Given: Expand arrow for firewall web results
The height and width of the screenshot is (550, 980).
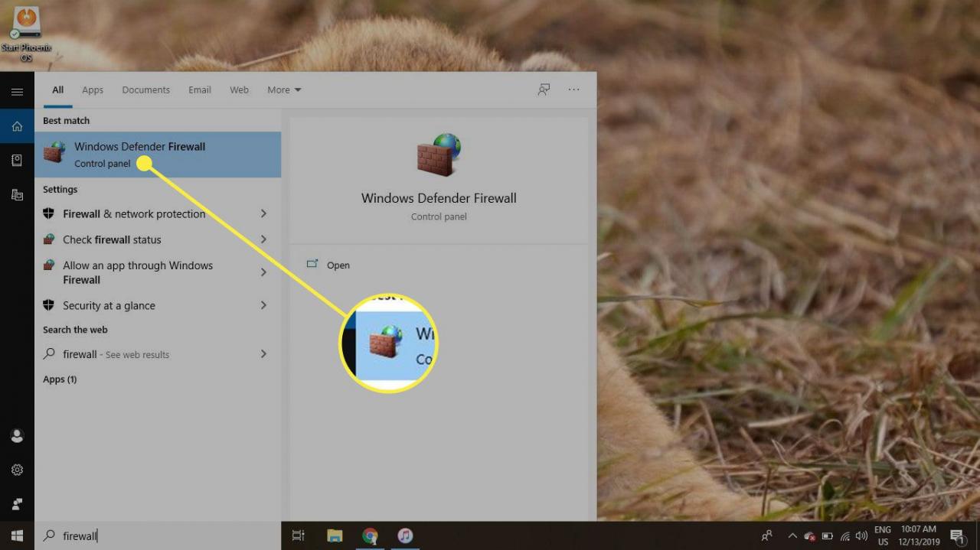Looking at the screenshot, I should 263,354.
